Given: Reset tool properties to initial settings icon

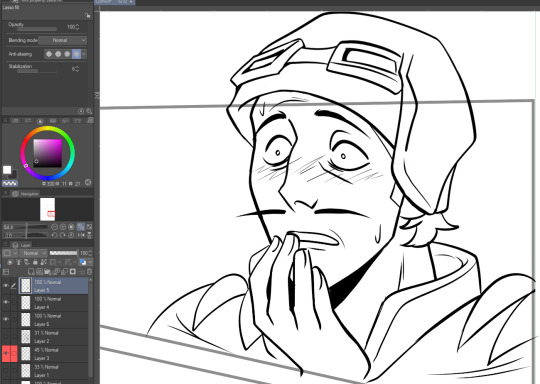Looking at the screenshot, I should click(x=81, y=111).
